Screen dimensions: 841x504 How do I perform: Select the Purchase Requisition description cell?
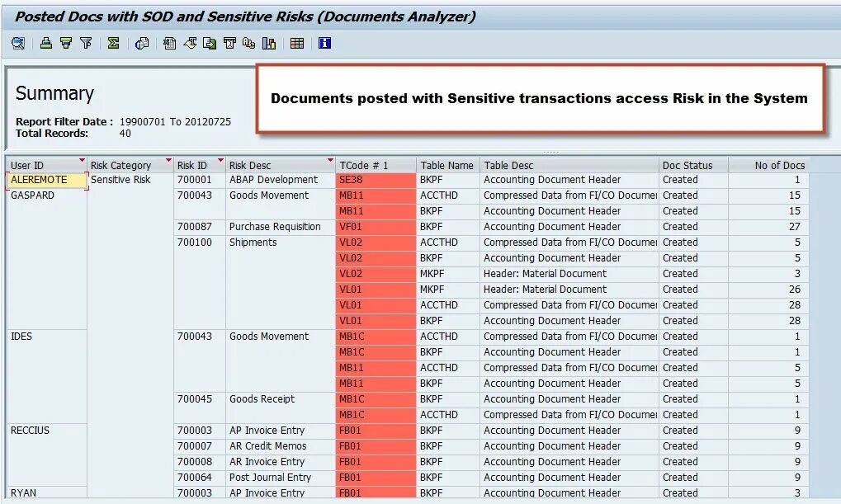(280, 227)
